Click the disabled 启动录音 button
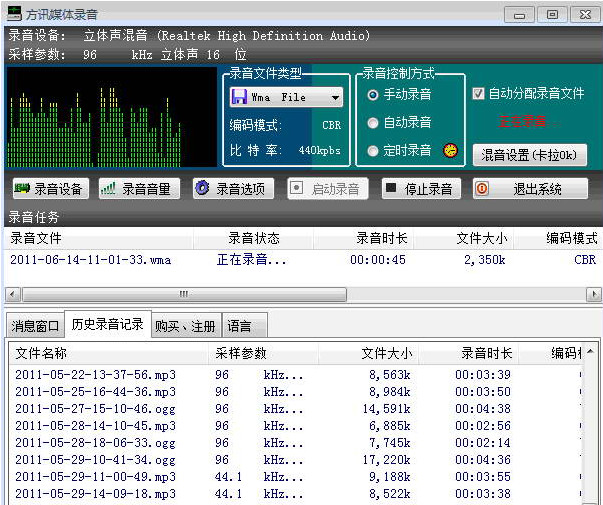Image resolution: width=603 pixels, height=505 pixels. coord(328,188)
